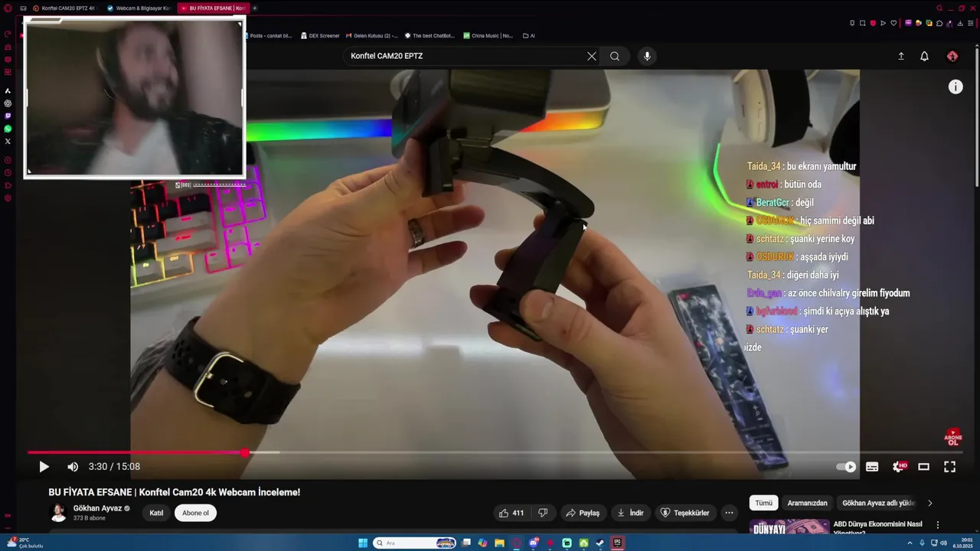Show the video info card
This screenshot has height=551, width=980.
[x=955, y=87]
